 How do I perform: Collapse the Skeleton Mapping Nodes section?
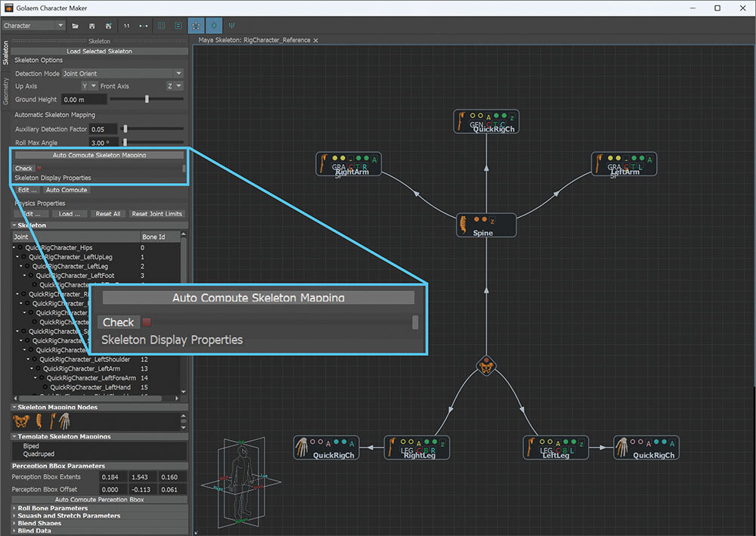click(x=14, y=407)
